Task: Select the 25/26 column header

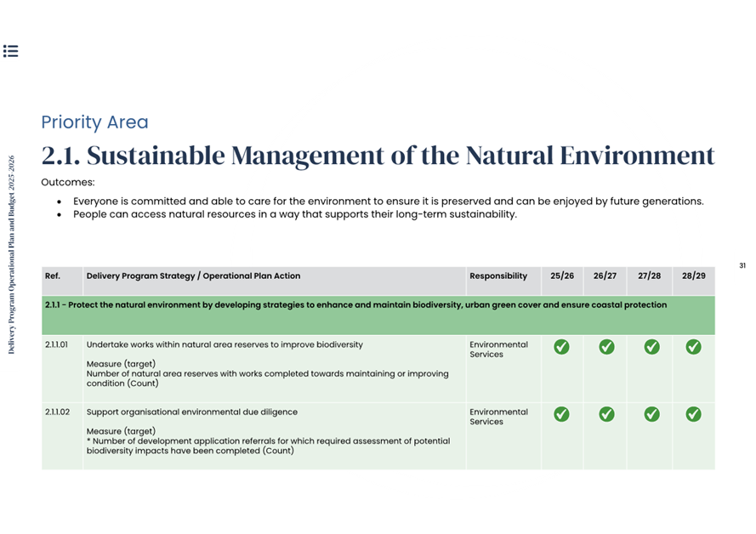Action: (562, 276)
